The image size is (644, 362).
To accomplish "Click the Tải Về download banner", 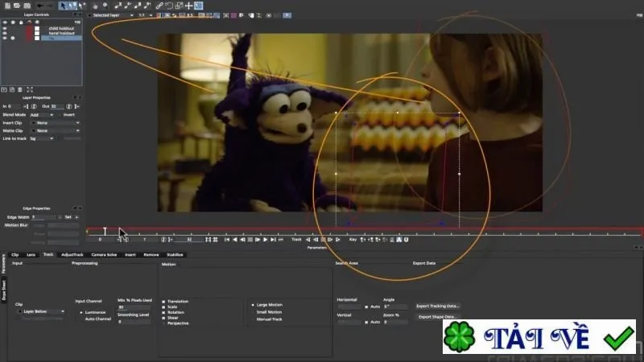I will pos(539,337).
